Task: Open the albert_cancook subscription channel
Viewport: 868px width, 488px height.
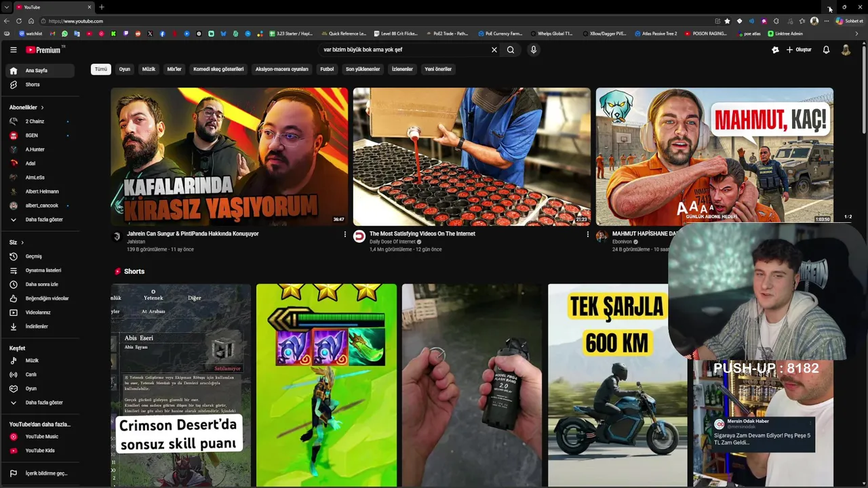Action: coord(39,205)
